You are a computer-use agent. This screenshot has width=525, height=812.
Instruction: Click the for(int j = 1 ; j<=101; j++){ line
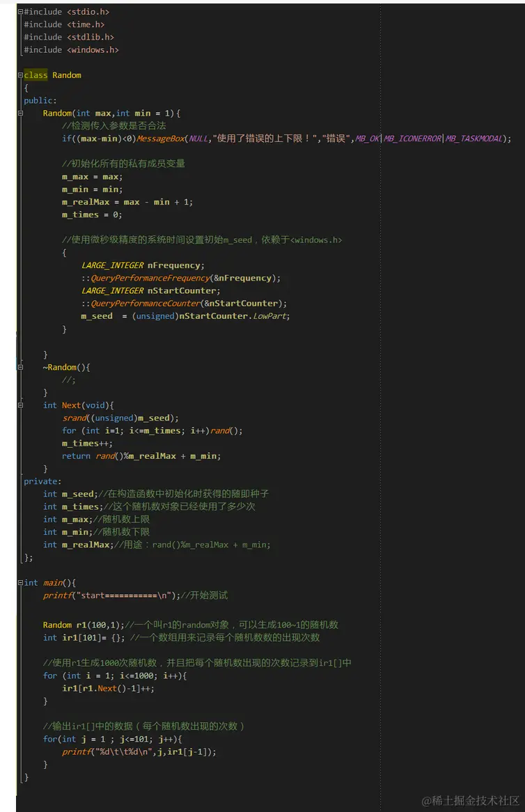coord(112,739)
